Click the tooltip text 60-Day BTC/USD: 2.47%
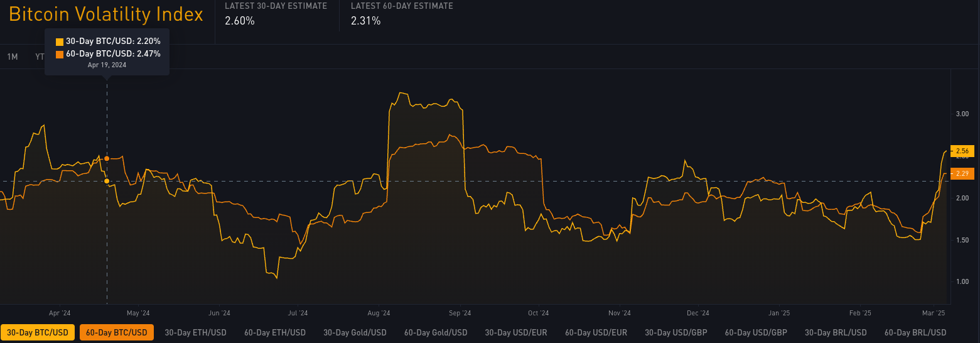980x343 pixels. point(113,54)
